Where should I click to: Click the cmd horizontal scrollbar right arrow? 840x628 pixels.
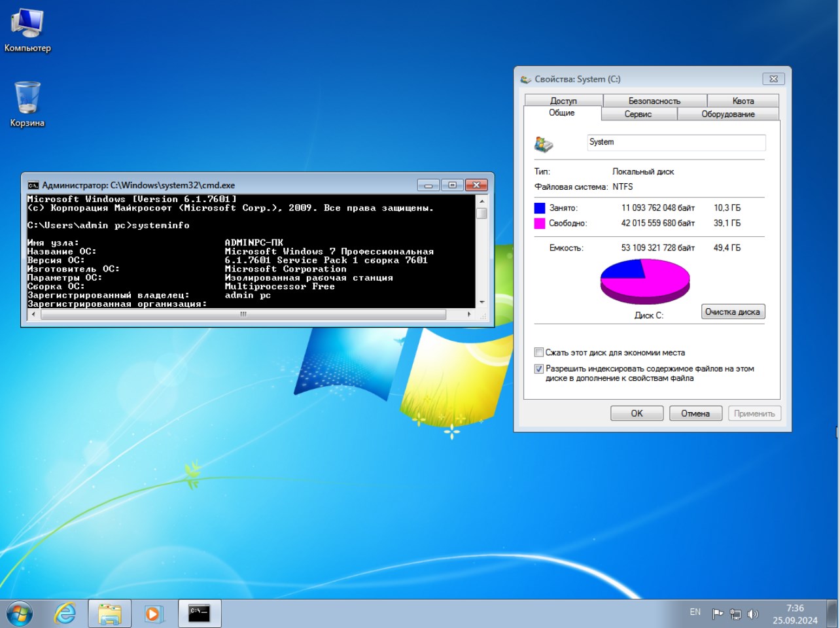click(469, 315)
